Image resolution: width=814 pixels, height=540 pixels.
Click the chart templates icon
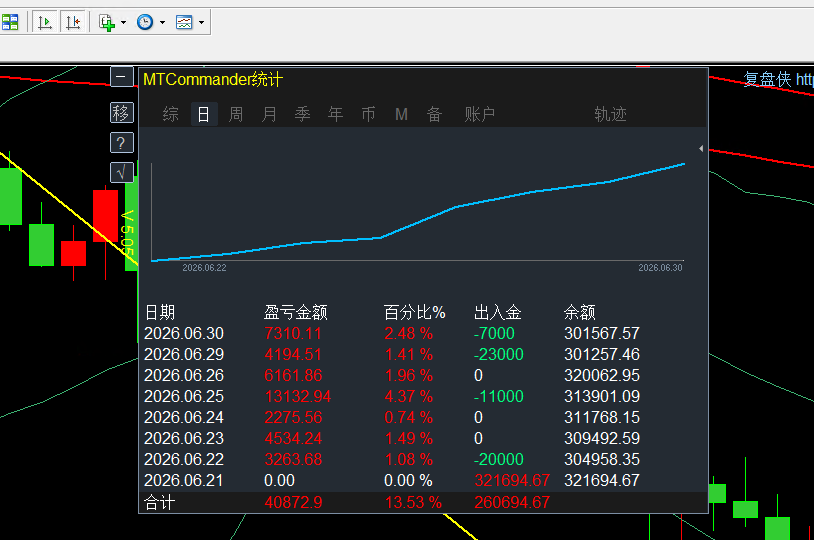point(184,22)
